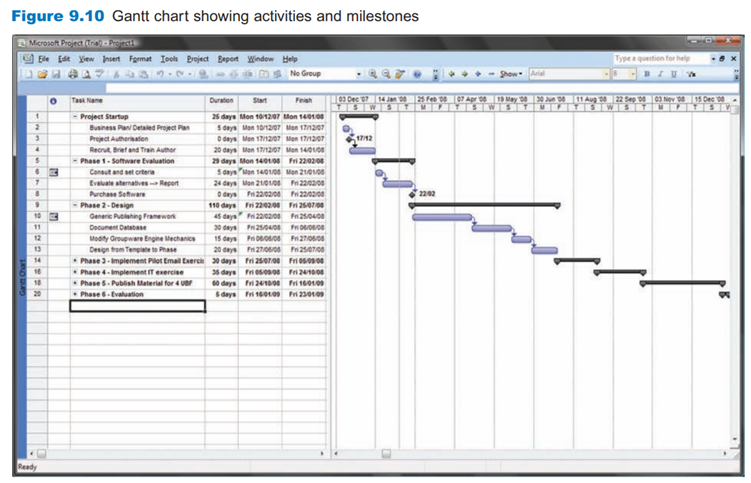Expand Phase 6 - Evaluation summary task
Image resolution: width=751 pixels, height=483 pixels.
75,295
